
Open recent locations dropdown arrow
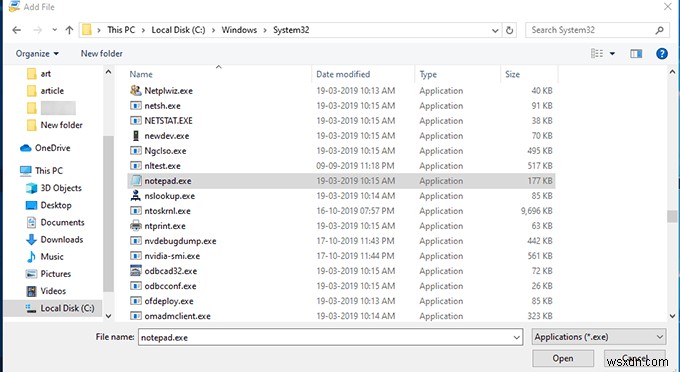click(x=54, y=30)
